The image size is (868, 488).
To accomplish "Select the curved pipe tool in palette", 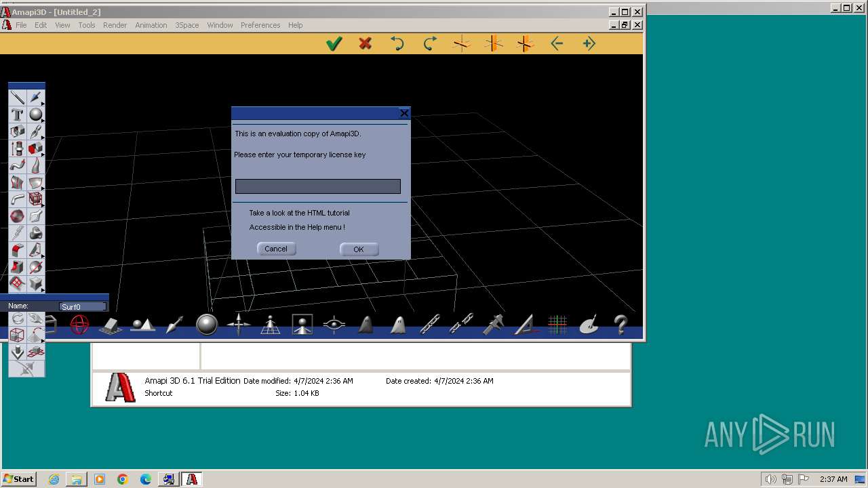I will [x=17, y=199].
